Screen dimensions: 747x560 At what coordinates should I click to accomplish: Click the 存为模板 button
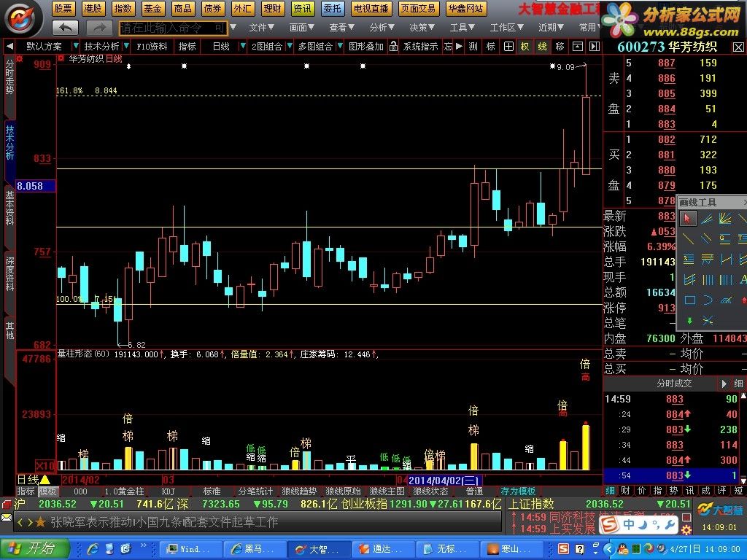point(517,491)
